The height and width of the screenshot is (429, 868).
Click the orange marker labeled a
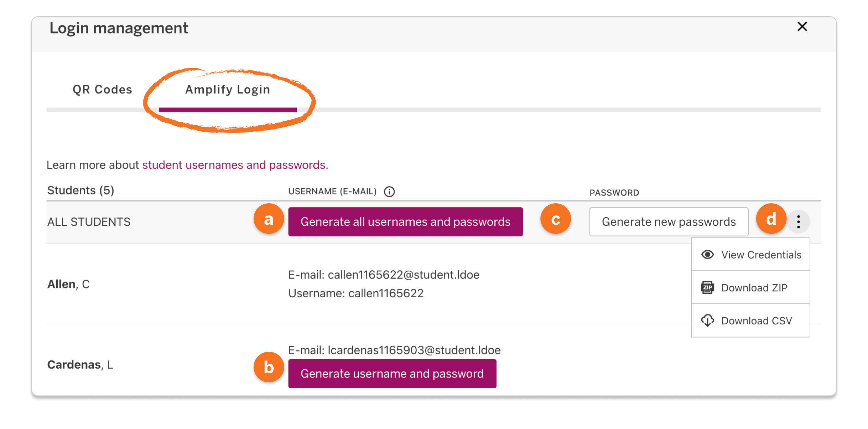click(269, 220)
